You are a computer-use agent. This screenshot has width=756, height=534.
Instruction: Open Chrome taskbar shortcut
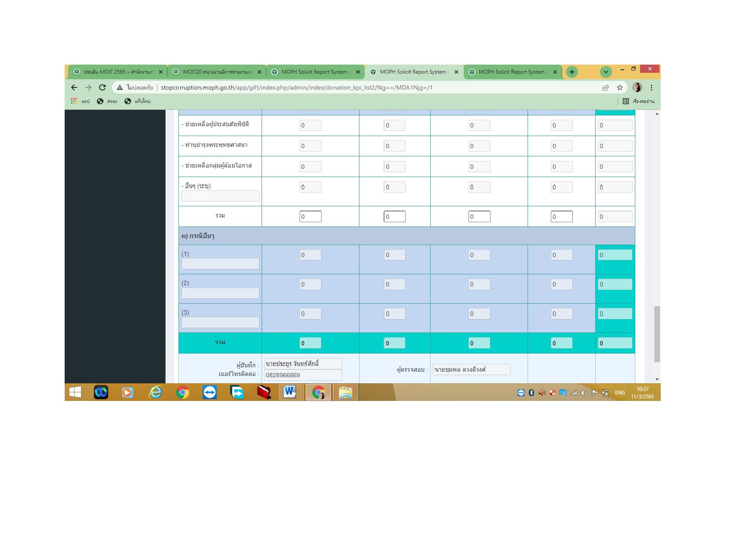(182, 392)
